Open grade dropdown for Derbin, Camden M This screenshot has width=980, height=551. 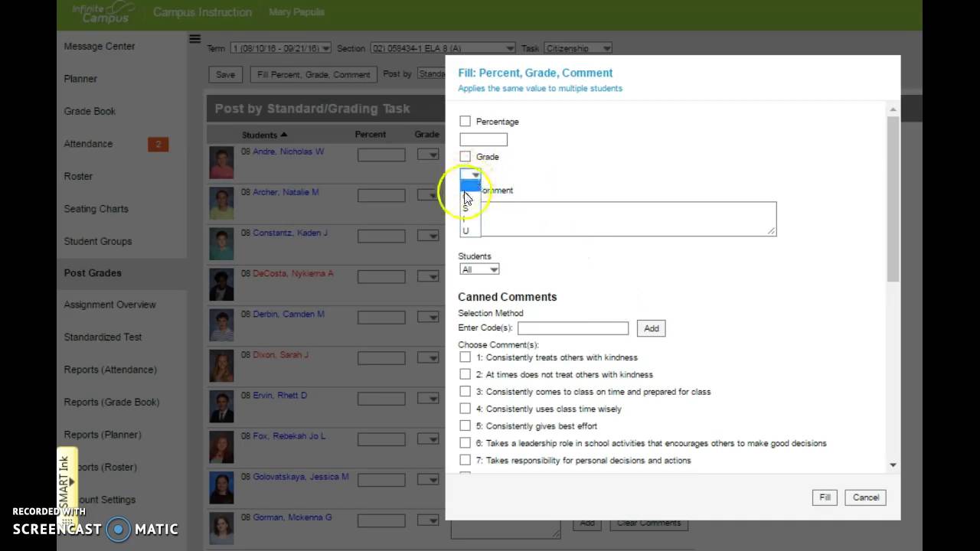coord(427,317)
